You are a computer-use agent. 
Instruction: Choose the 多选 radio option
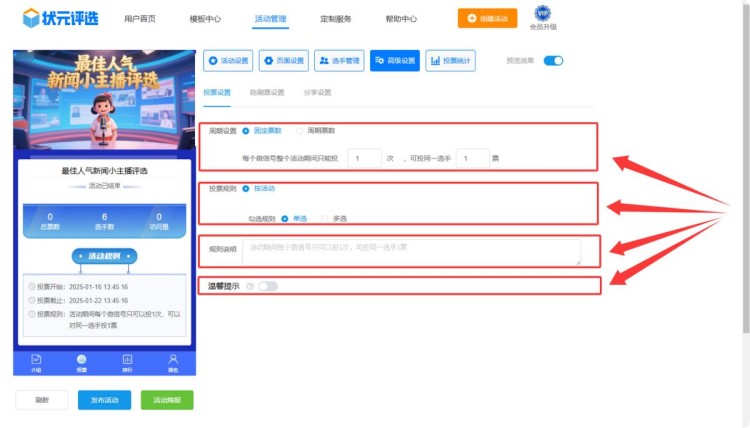pos(325,218)
